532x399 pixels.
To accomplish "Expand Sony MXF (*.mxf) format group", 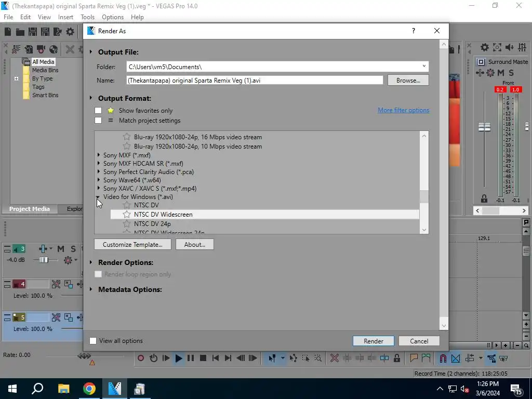I will (x=98, y=155).
